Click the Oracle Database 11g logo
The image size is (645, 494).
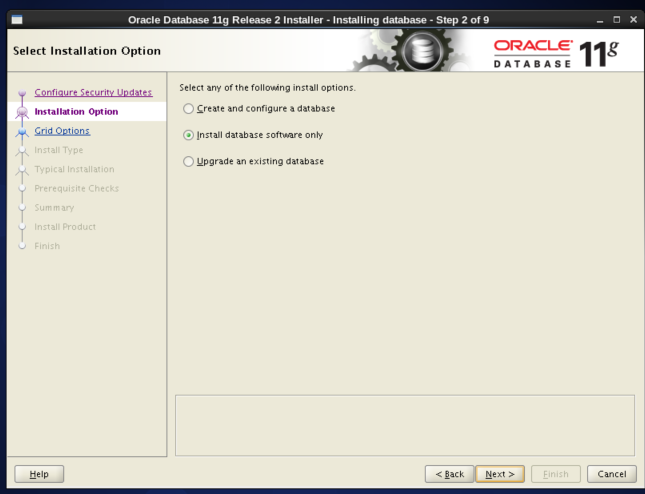[x=556, y=53]
